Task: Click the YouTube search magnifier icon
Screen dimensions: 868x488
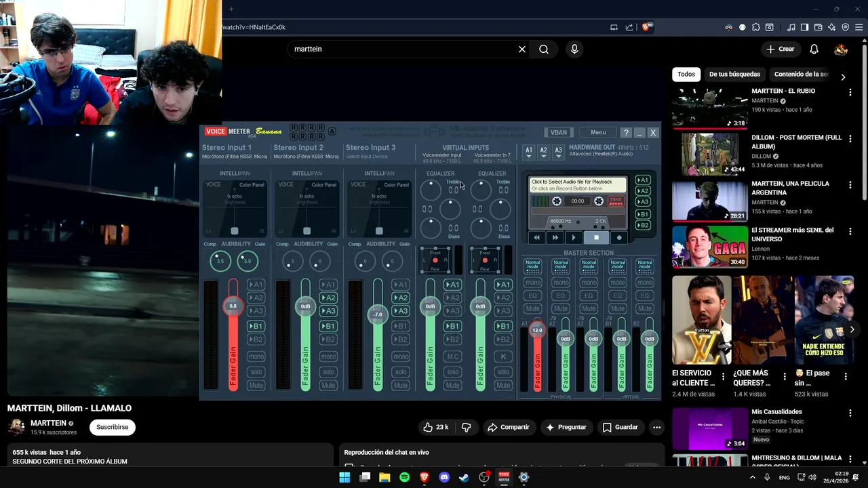Action: [x=544, y=49]
